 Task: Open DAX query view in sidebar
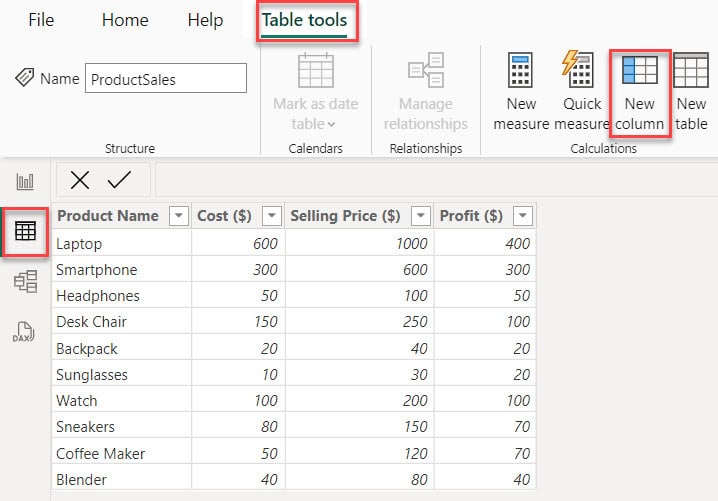(23, 332)
